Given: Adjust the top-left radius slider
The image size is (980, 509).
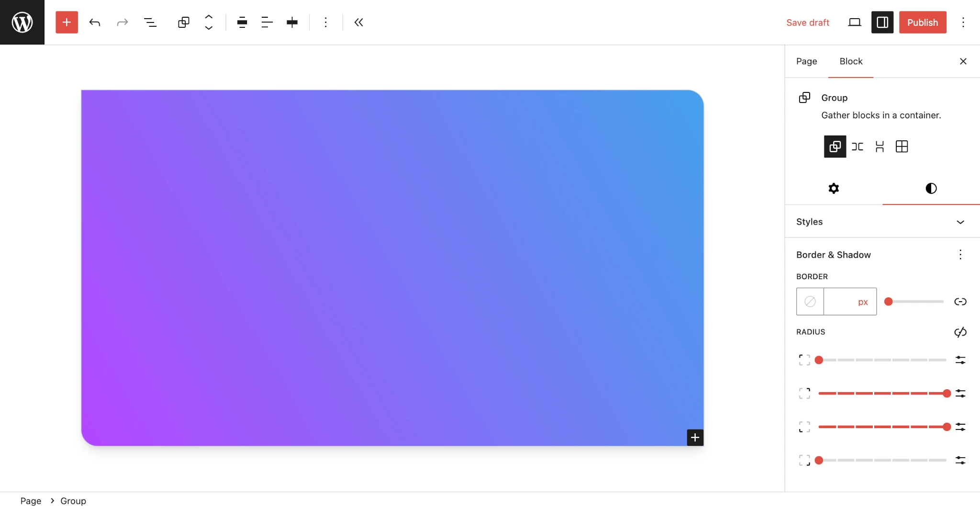Looking at the screenshot, I should [882, 360].
